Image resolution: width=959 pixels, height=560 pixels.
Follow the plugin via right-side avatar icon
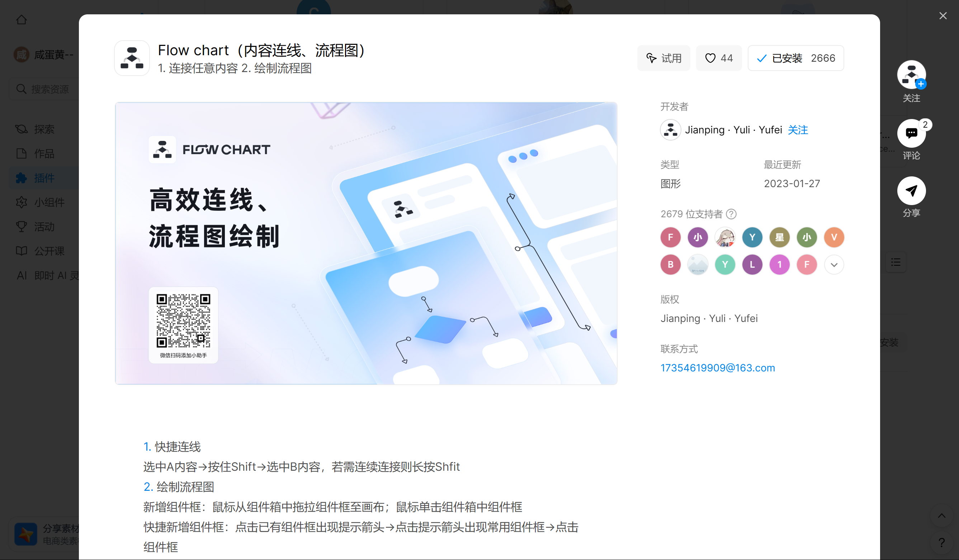(911, 75)
